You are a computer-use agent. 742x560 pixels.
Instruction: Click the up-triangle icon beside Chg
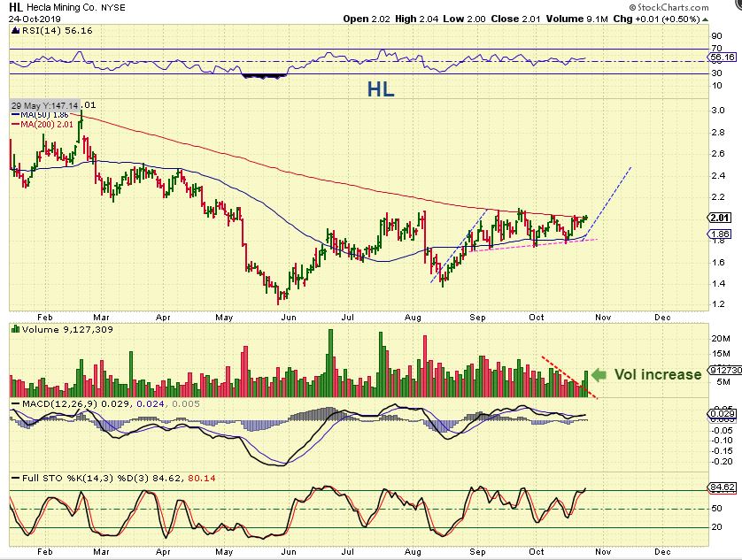[x=705, y=19]
